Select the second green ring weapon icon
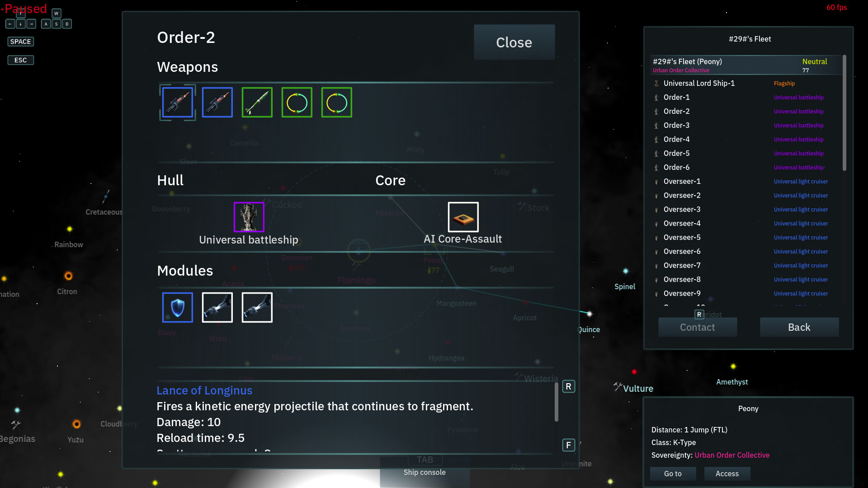 [x=337, y=103]
